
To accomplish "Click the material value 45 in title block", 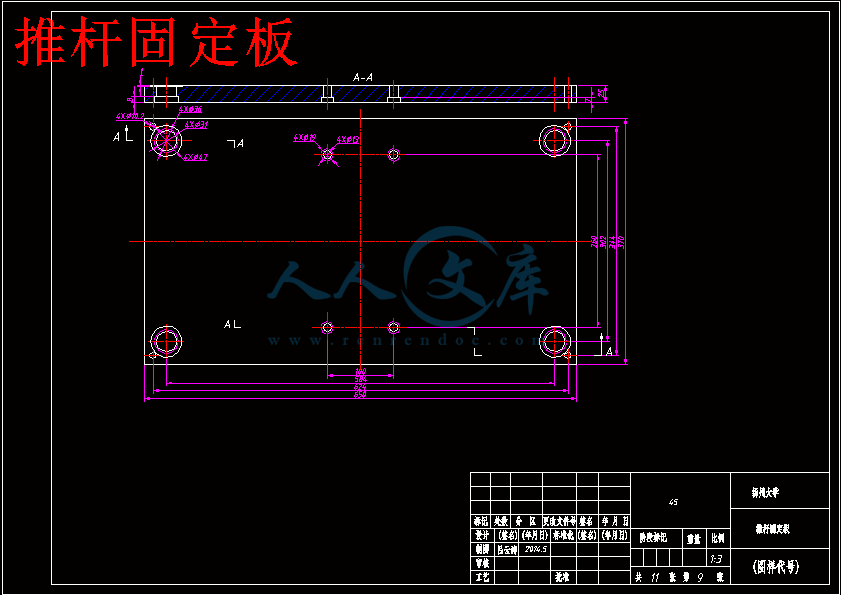I will point(673,502).
